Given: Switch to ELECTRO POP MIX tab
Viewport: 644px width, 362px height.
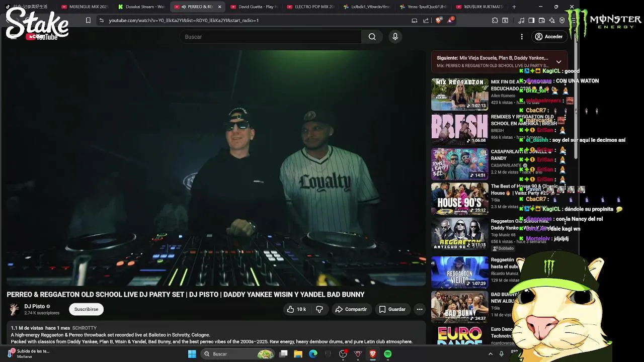Looking at the screenshot, I should point(309,7).
